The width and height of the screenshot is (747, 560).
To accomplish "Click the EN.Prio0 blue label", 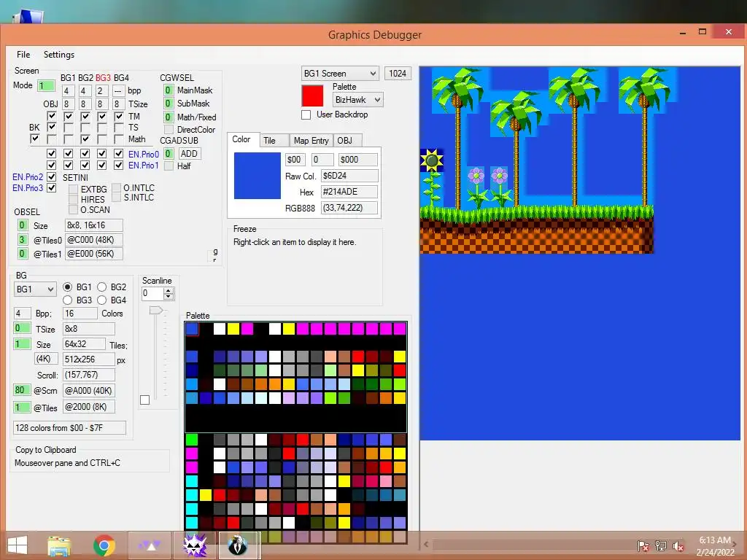I will pos(144,155).
